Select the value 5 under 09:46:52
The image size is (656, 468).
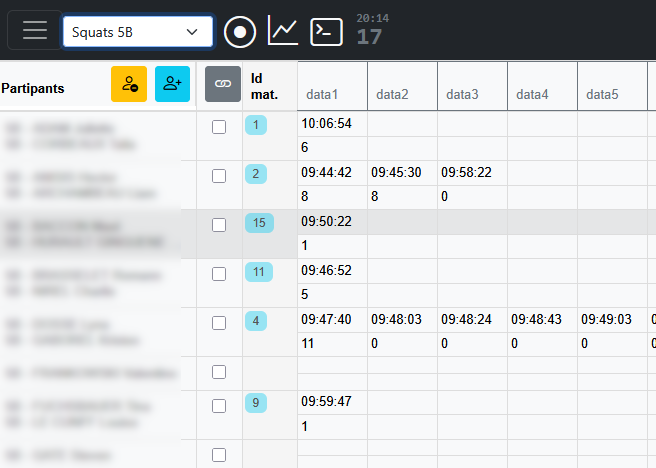tap(332, 295)
